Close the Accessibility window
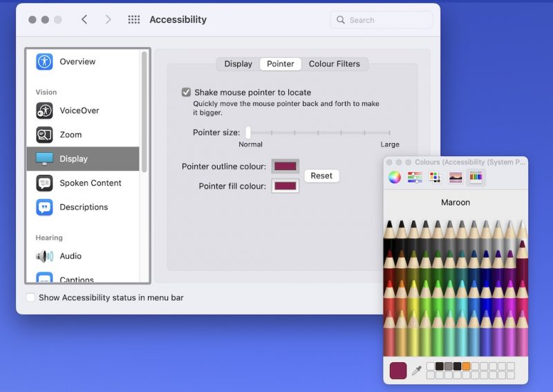The height and width of the screenshot is (392, 553). point(32,20)
